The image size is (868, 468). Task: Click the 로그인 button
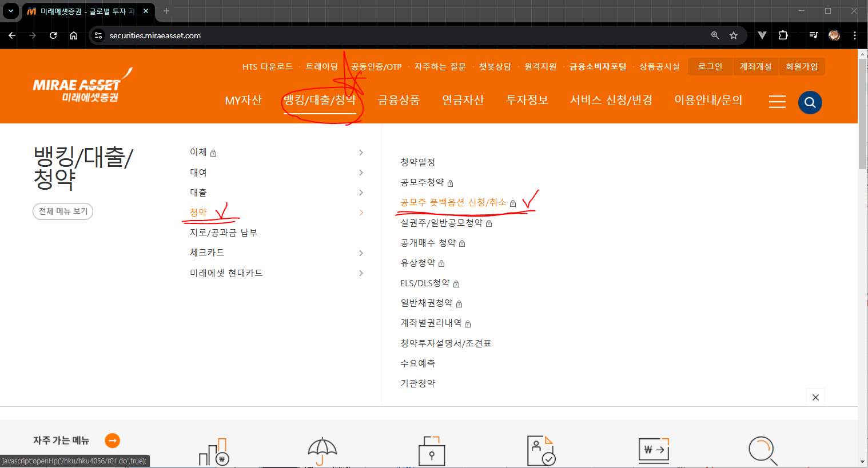coord(710,67)
